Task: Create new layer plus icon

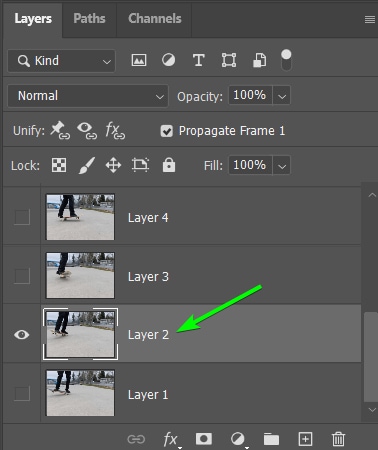Action: [x=305, y=439]
